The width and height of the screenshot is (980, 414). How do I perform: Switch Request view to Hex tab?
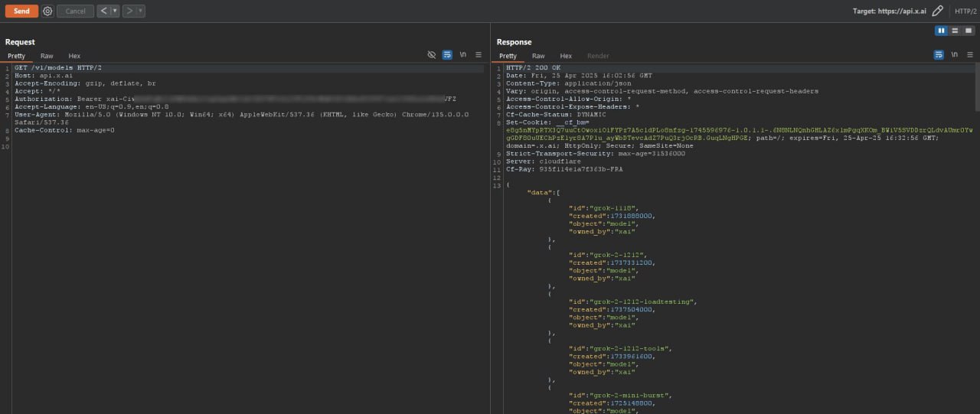[74, 56]
